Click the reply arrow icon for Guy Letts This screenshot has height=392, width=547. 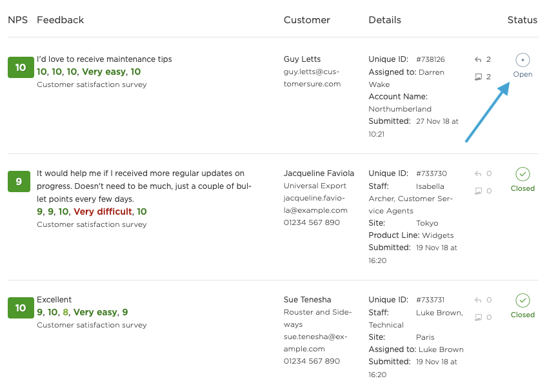pos(478,59)
